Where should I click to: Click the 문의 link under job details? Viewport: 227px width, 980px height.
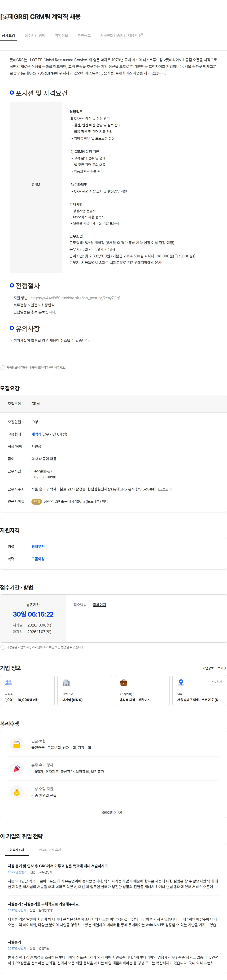pyautogui.click(x=52, y=367)
